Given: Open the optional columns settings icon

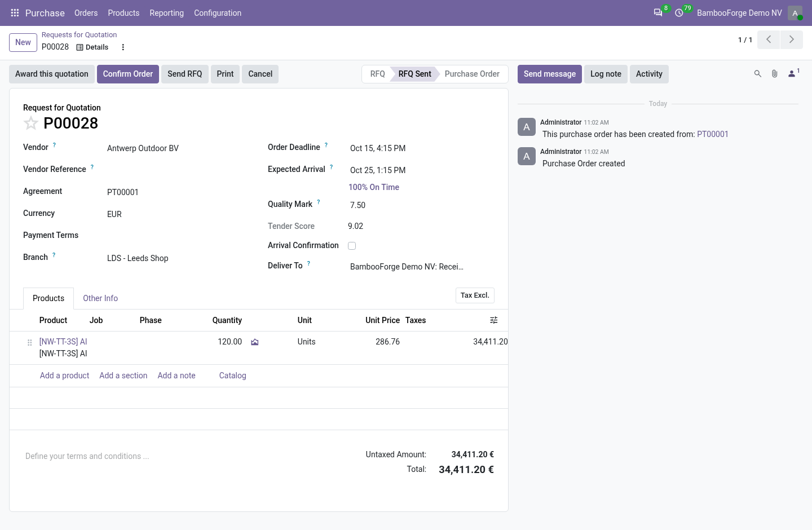Looking at the screenshot, I should pos(494,320).
